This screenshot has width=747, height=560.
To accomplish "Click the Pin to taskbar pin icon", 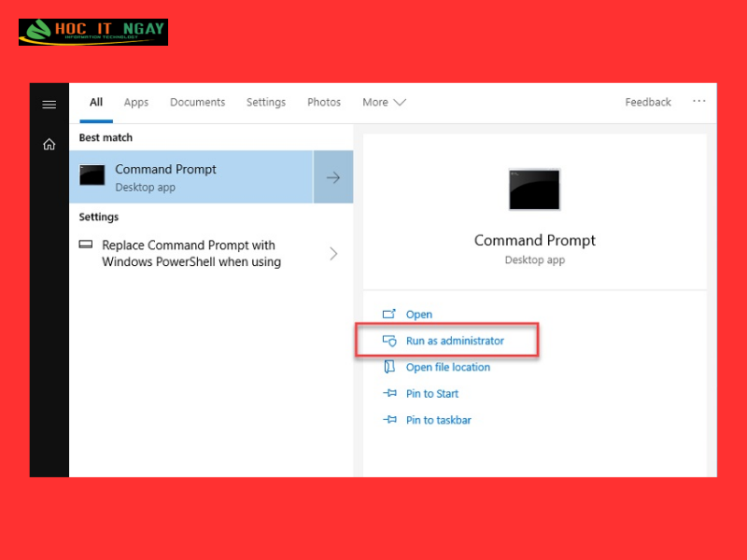I will pos(389,419).
